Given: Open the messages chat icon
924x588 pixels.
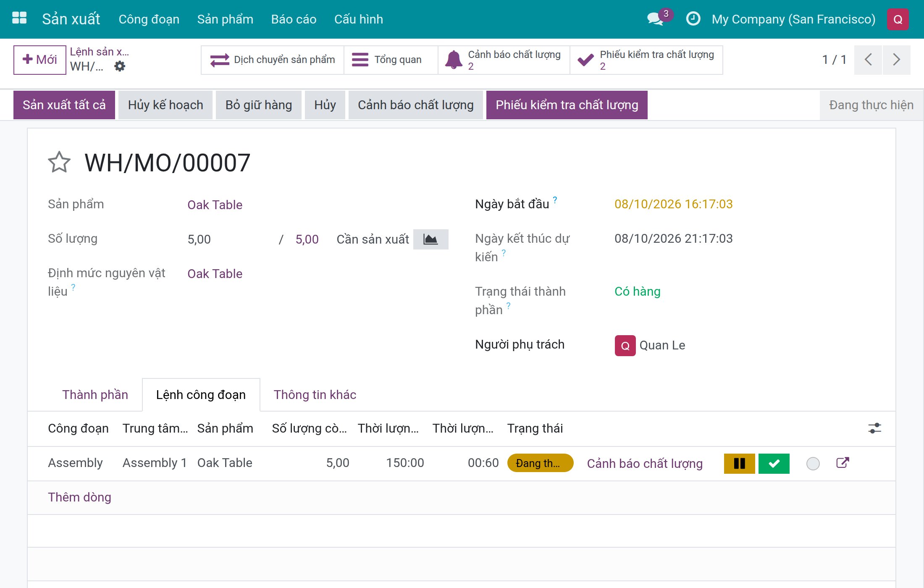Looking at the screenshot, I should 656,19.
